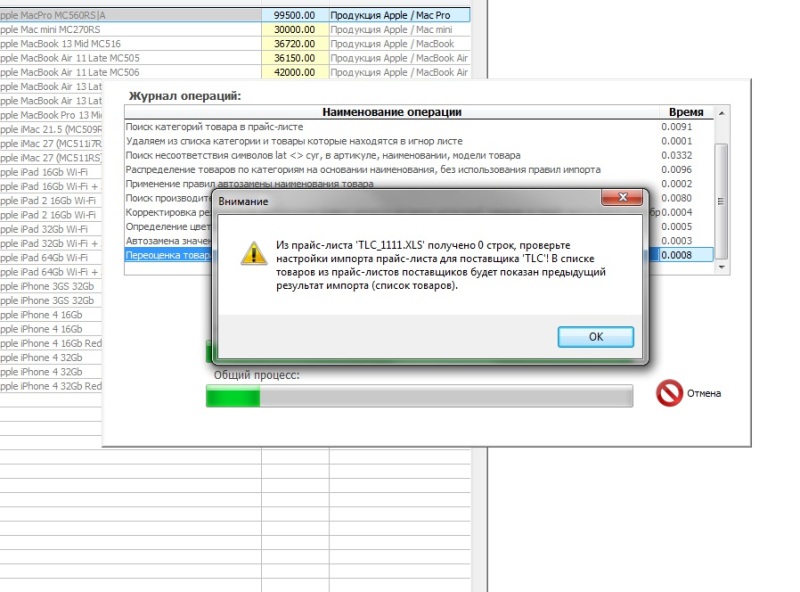Click time value 0.0332
Viewport: 800px width, 592px height.
677,155
